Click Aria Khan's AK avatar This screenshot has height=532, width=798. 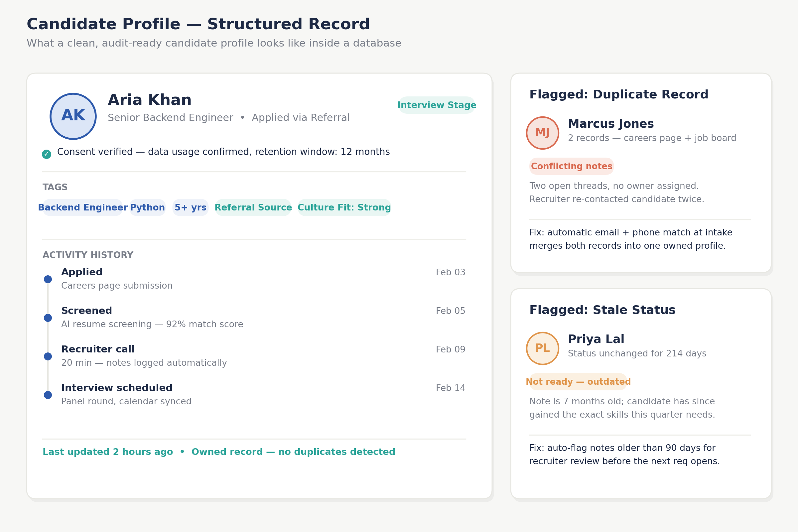click(x=73, y=116)
